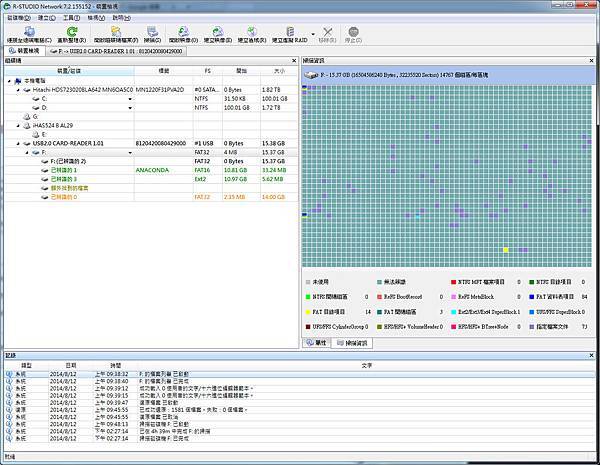
Task: Click the yellow block in the scan map
Action: pos(507,249)
